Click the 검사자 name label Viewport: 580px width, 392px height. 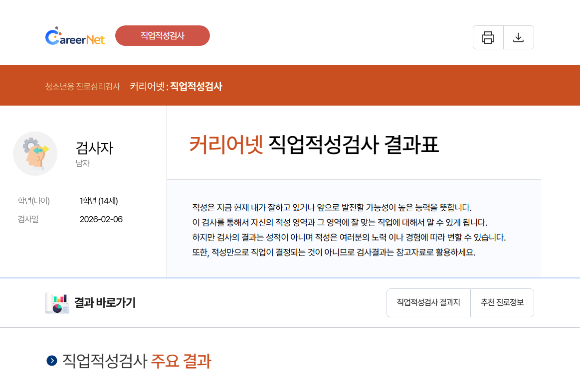(x=94, y=148)
